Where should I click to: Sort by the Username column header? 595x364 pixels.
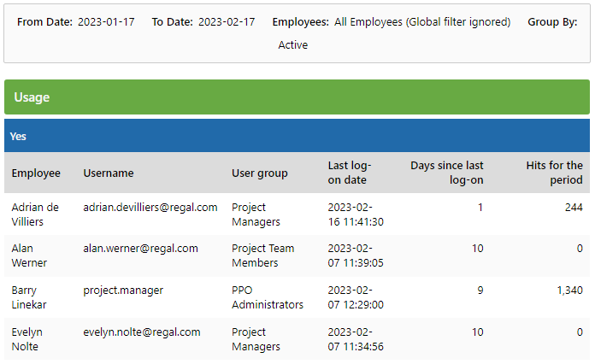coord(109,173)
